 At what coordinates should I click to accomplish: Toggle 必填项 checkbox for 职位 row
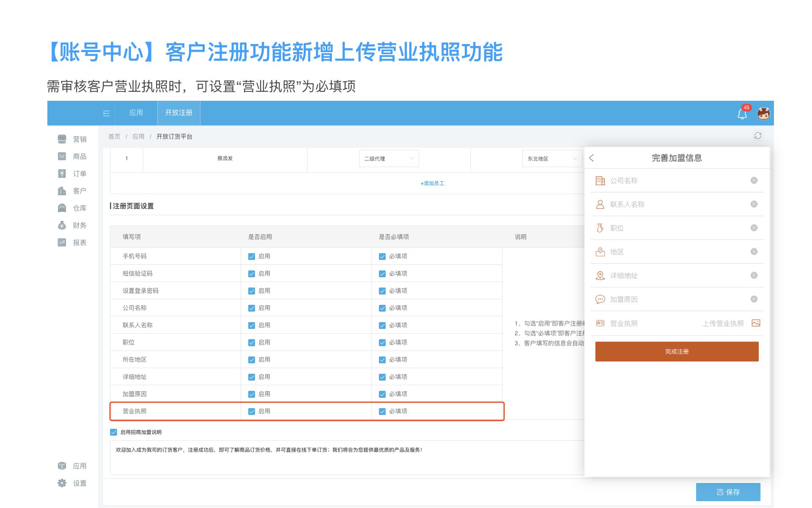click(x=382, y=342)
